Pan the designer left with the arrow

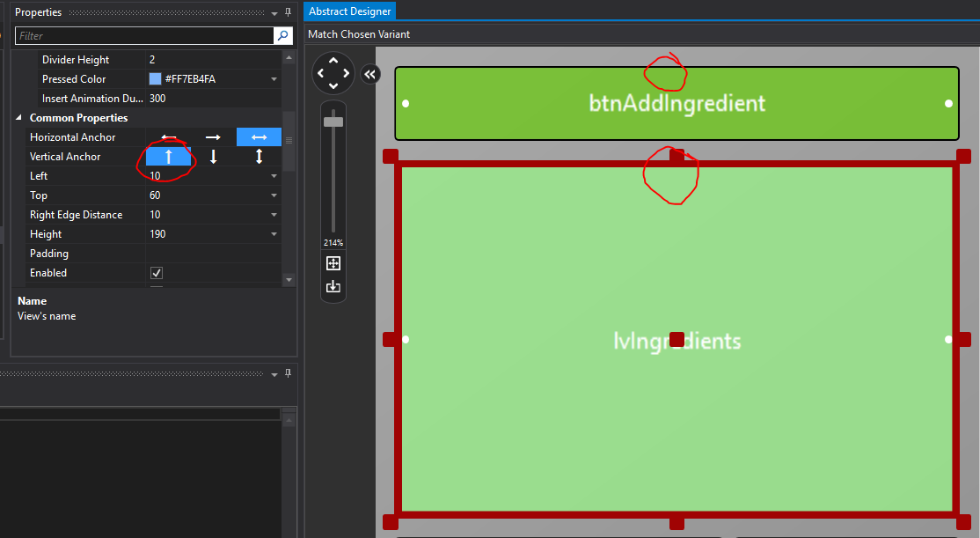click(x=320, y=73)
